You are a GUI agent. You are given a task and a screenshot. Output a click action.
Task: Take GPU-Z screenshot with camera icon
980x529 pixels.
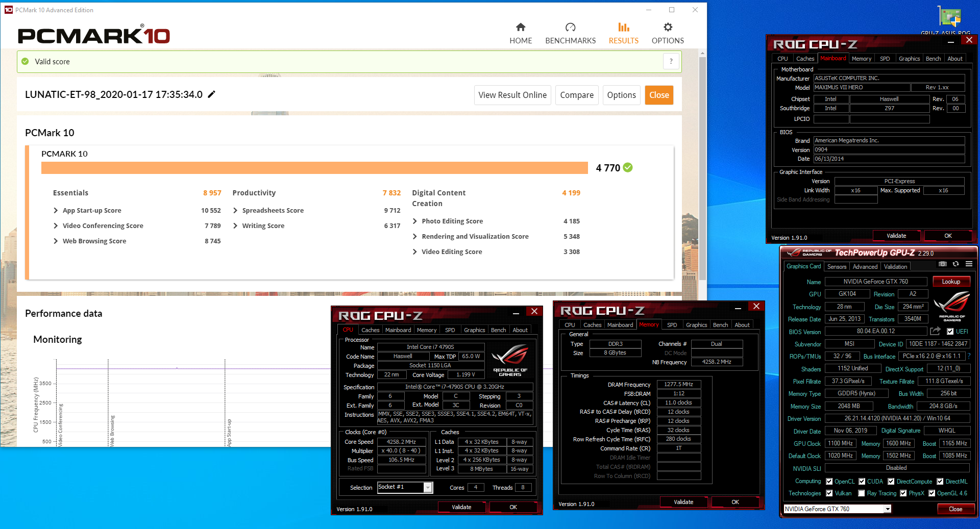pyautogui.click(x=943, y=264)
